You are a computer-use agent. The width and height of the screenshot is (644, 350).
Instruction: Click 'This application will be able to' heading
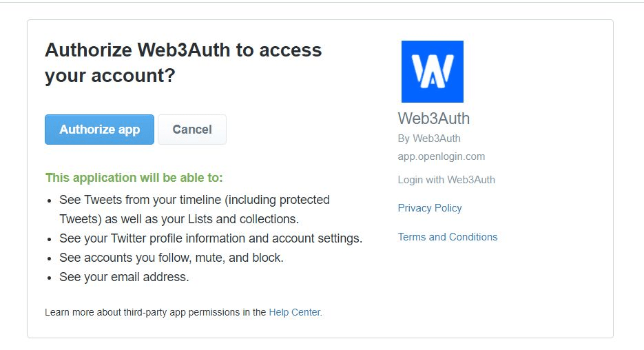134,178
